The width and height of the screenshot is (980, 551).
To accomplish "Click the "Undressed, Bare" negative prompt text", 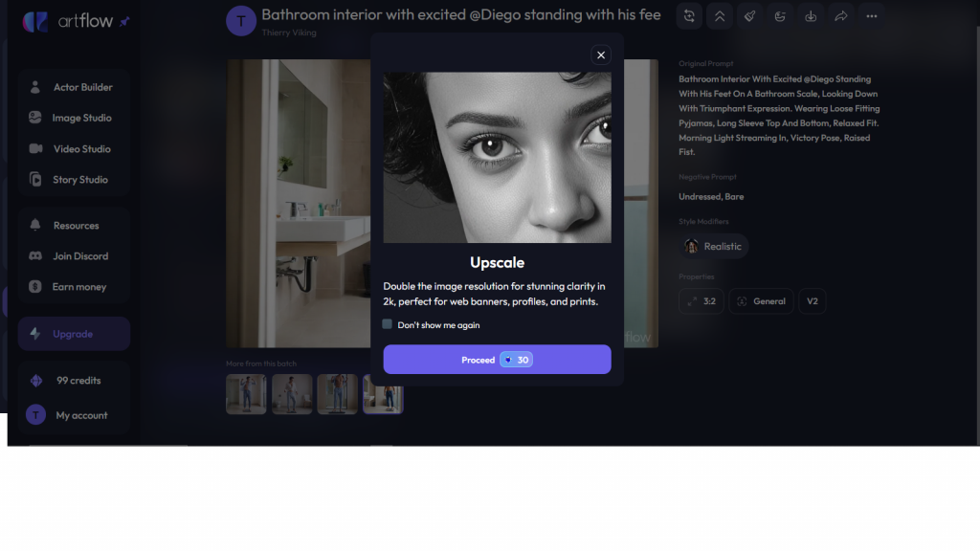I will point(711,197).
